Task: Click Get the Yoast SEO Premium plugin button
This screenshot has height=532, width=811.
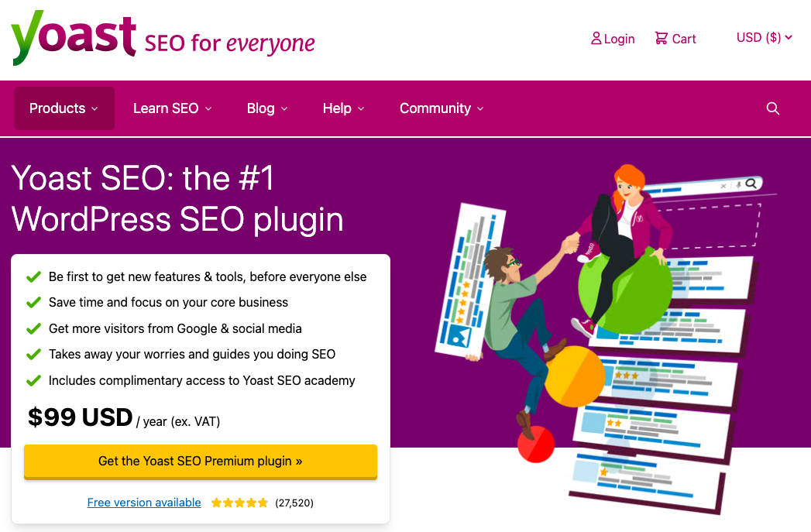Action: (200, 462)
